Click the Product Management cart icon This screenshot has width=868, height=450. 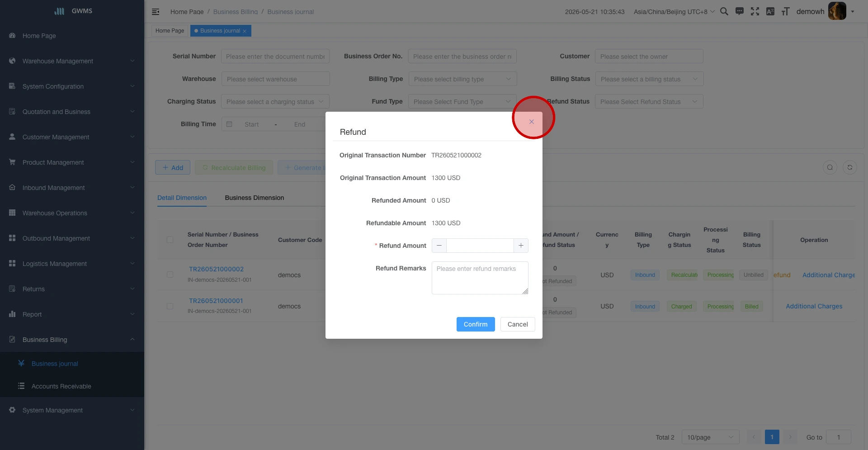click(x=12, y=162)
